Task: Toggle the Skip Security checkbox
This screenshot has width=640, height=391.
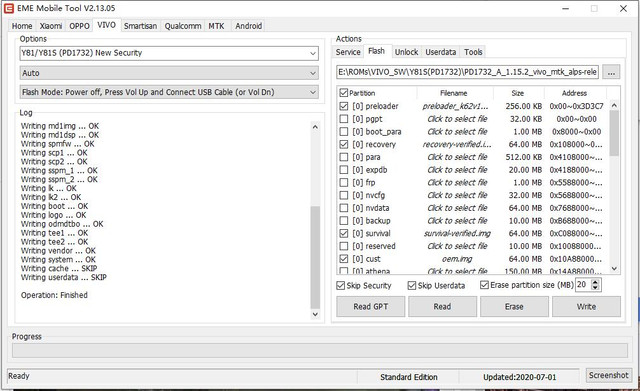Action: point(340,285)
